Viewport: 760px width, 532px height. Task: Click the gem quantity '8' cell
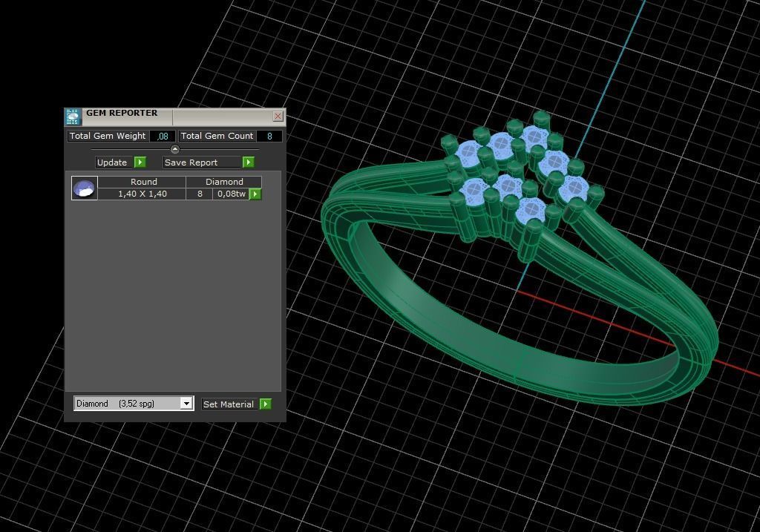pos(200,194)
